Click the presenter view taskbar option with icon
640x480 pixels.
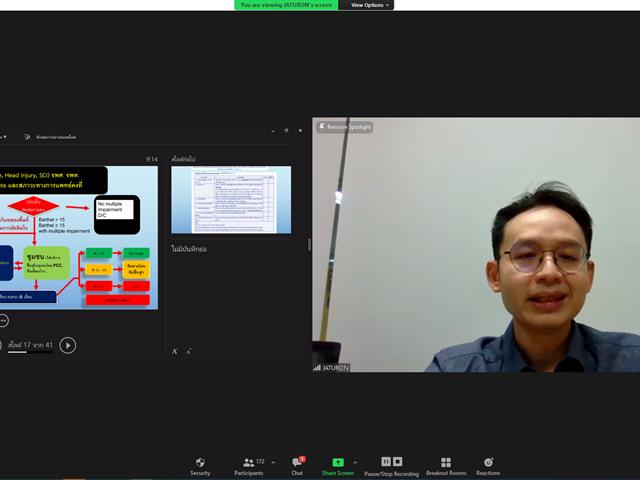[50, 137]
